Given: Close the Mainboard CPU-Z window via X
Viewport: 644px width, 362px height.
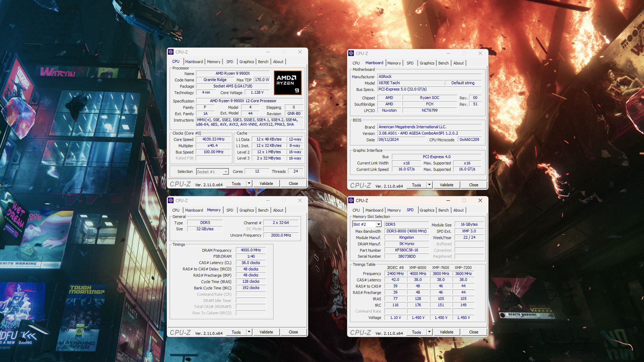Looking at the screenshot, I should pos(480,53).
